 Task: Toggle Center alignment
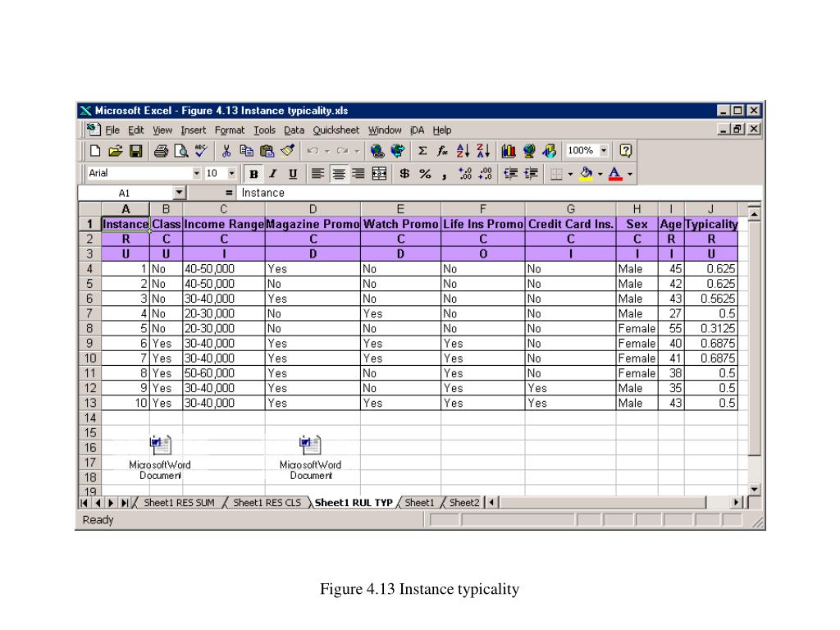(x=338, y=174)
